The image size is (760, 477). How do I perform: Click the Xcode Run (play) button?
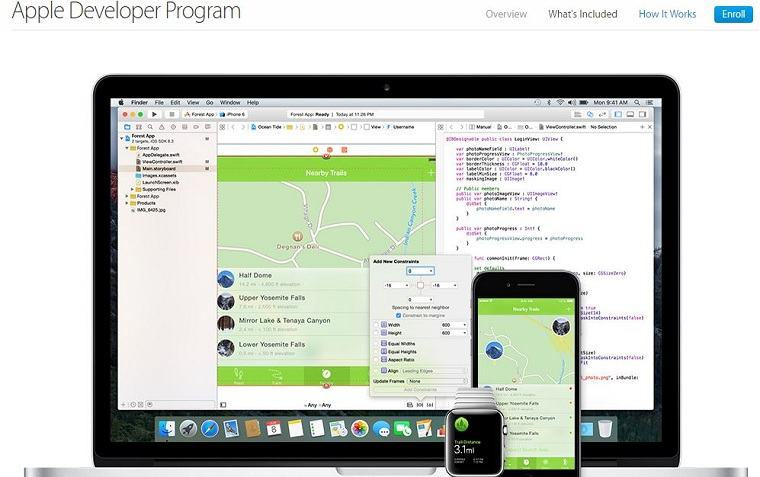pos(154,114)
